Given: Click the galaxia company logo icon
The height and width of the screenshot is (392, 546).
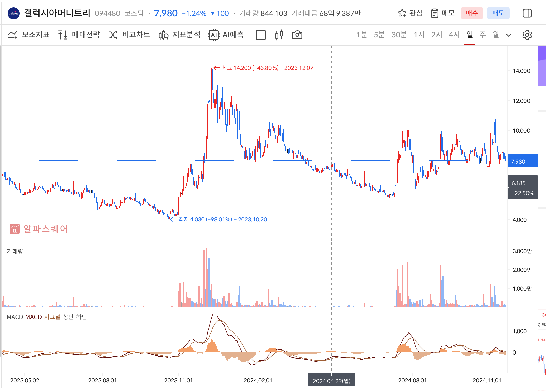Looking at the screenshot, I should 14,13.
